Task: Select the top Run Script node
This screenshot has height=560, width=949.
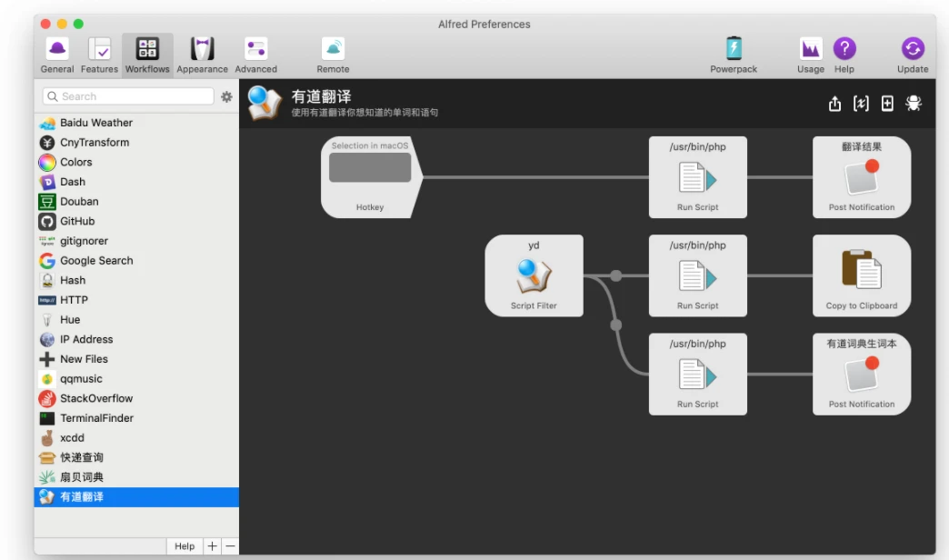Action: 698,177
